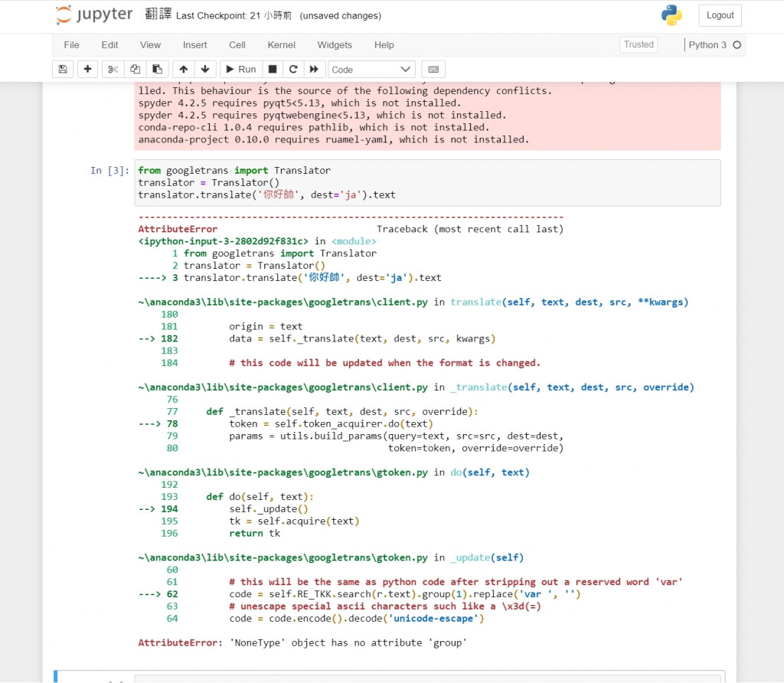
Task: Click traceback line 182 self._translate call
Action: tap(362, 338)
